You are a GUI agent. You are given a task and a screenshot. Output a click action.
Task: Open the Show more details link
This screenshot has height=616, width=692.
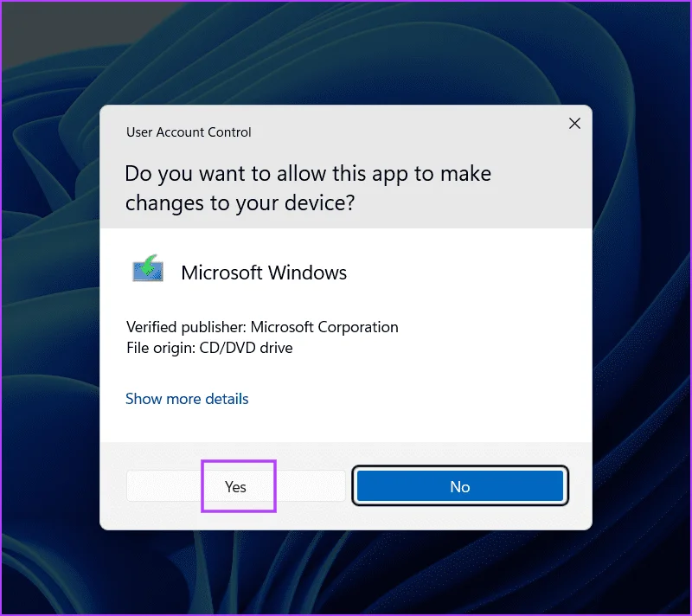point(187,399)
